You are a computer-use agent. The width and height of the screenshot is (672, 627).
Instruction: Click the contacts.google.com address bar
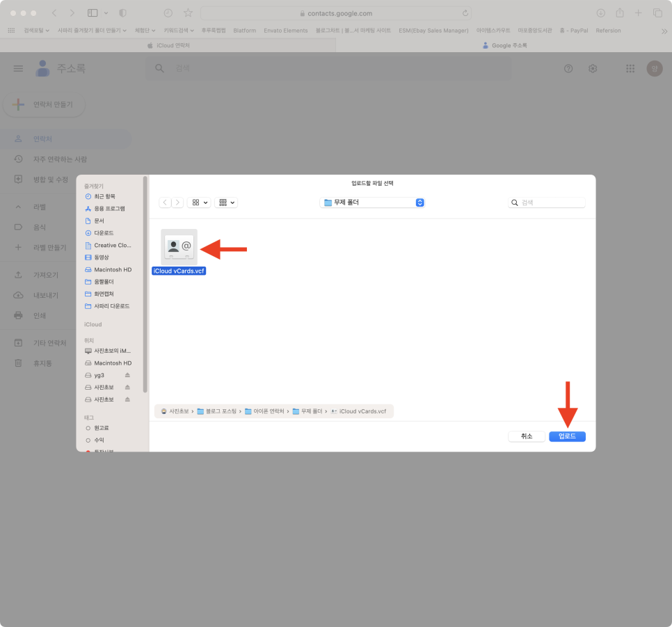coord(335,13)
